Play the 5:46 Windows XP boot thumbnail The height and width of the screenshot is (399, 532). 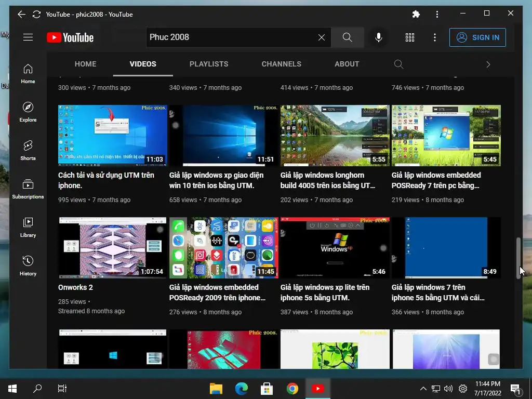(335, 248)
